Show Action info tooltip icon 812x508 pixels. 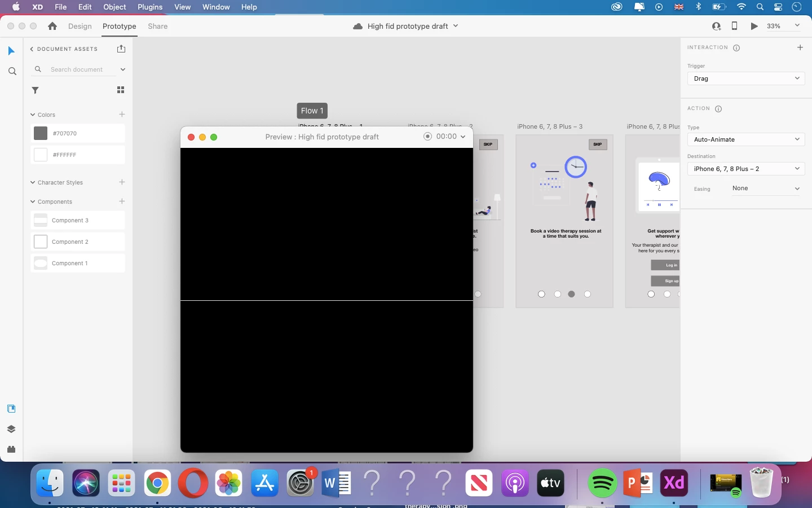pos(718,109)
